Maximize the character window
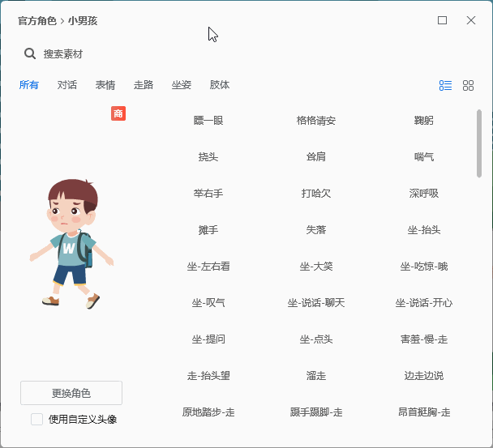Image resolution: width=493 pixels, height=448 pixels. click(442, 20)
